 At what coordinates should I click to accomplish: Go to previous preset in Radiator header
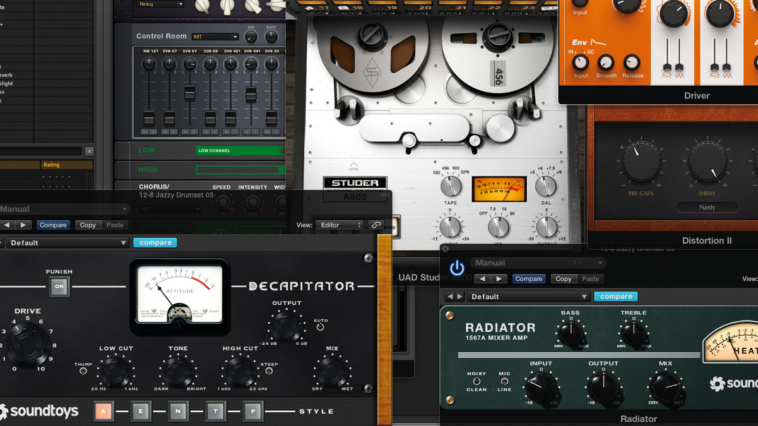[x=482, y=279]
